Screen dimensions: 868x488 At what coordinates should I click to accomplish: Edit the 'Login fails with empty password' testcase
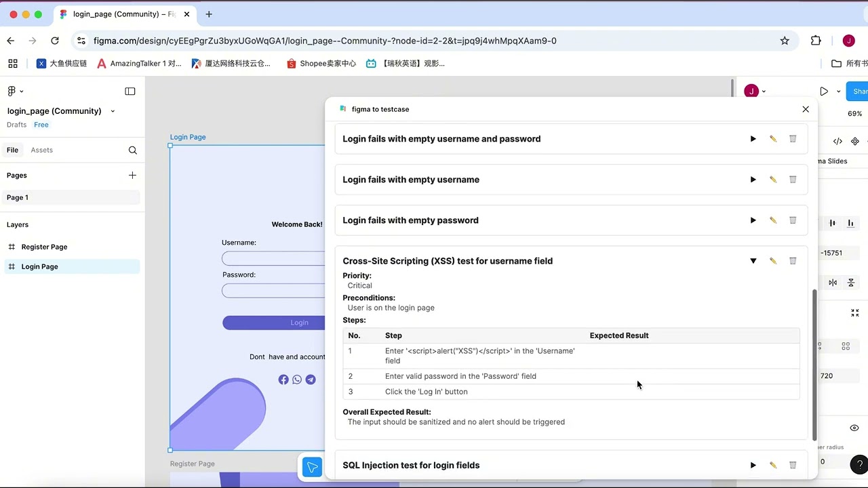coord(773,220)
